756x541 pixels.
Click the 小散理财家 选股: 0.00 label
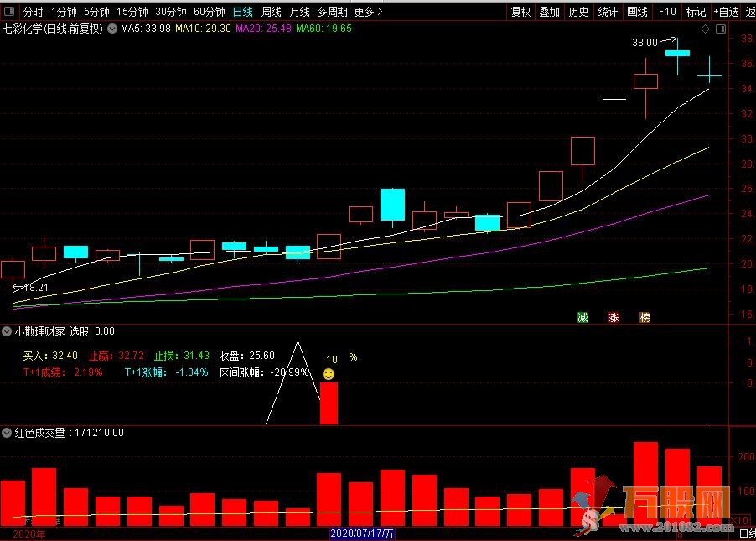pos(65,331)
